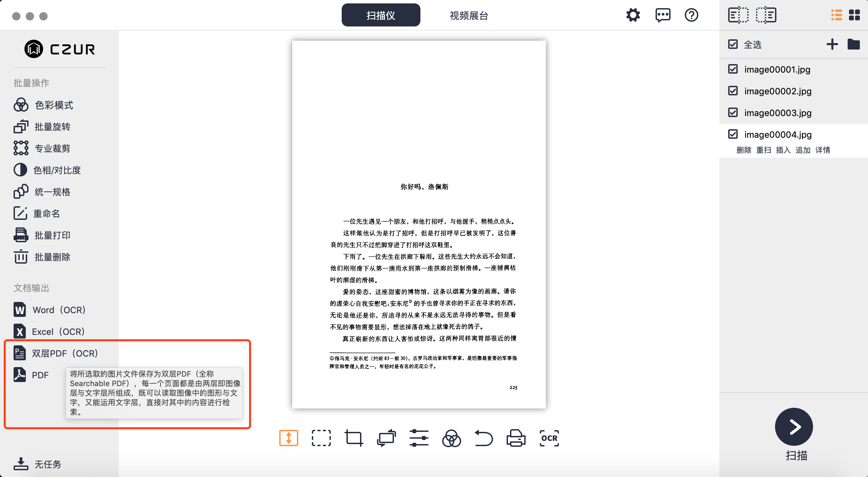Image resolution: width=868 pixels, height=477 pixels.
Task: Click the undo arrow in the bottom toolbar
Action: [x=483, y=438]
